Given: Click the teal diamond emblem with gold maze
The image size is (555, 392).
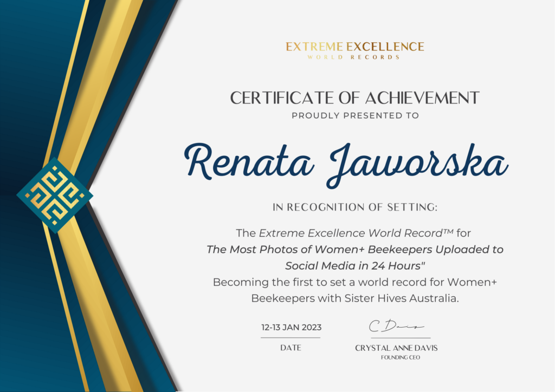Looking at the screenshot, I should [54, 195].
